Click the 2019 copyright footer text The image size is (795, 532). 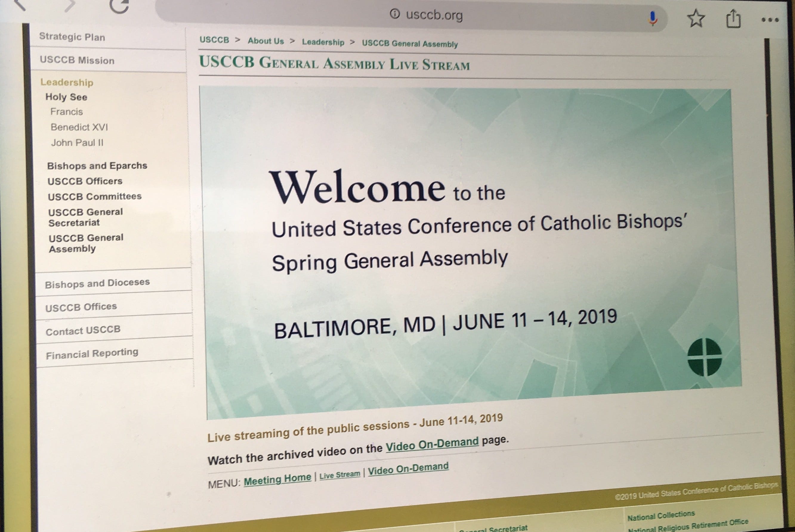point(696,491)
